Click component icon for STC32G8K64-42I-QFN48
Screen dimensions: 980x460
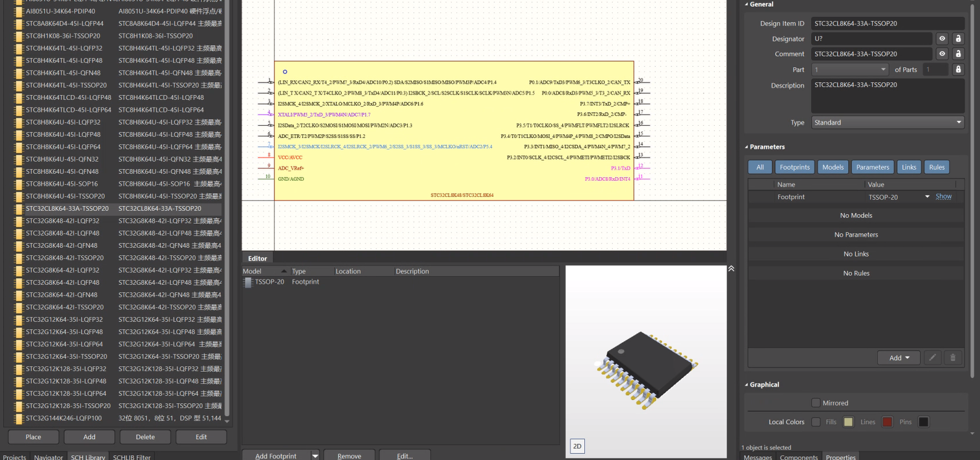(18, 295)
